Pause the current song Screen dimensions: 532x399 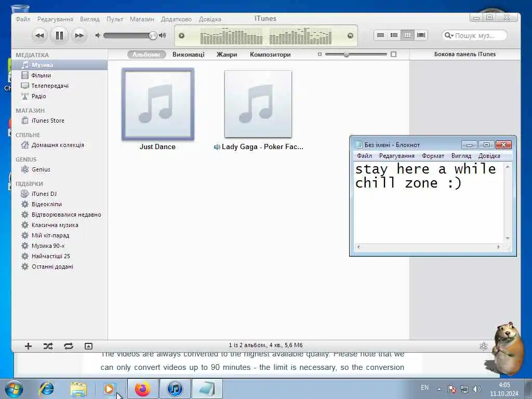[x=59, y=35]
